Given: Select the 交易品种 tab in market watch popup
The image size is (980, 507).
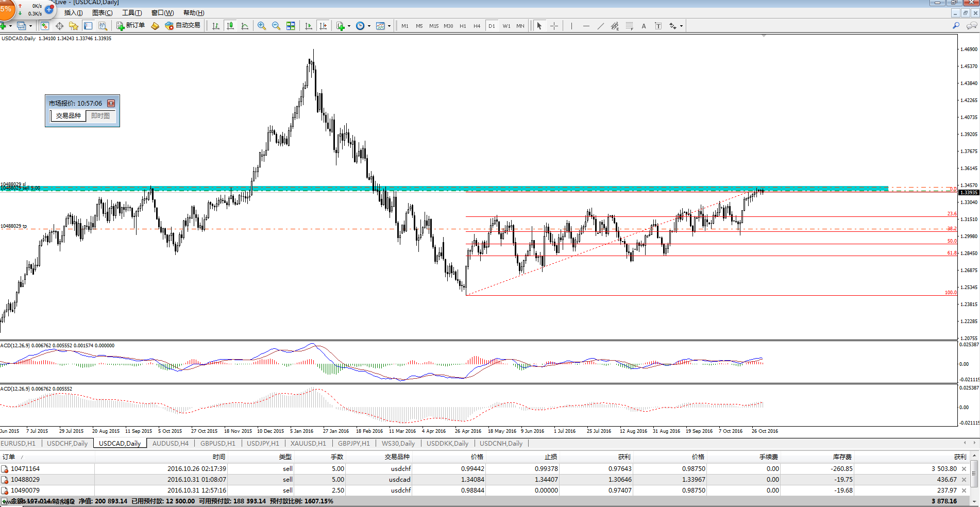Looking at the screenshot, I should click(x=69, y=116).
